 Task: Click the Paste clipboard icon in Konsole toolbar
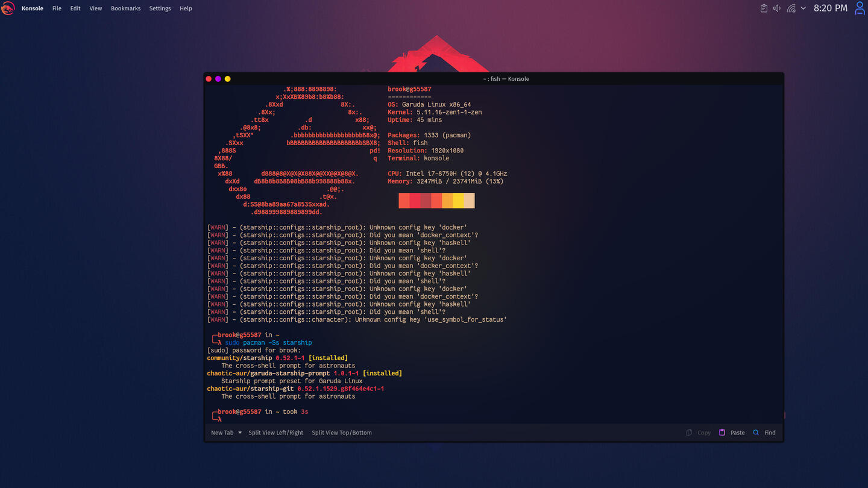[x=722, y=433]
